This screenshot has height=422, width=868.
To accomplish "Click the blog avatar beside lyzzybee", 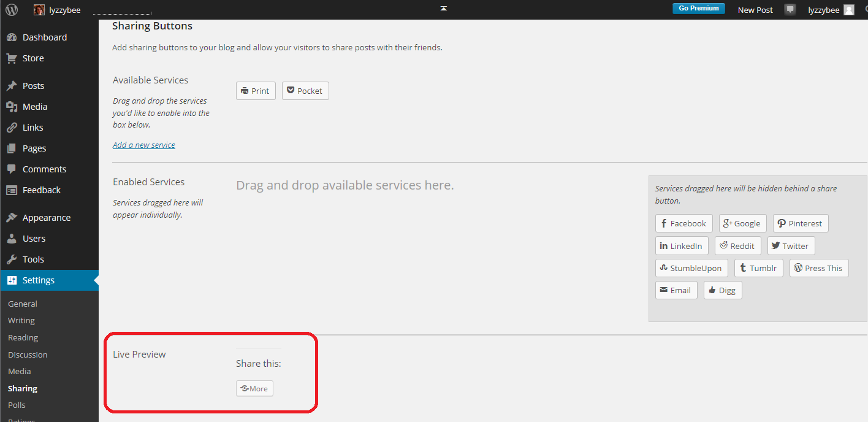I will [39, 10].
